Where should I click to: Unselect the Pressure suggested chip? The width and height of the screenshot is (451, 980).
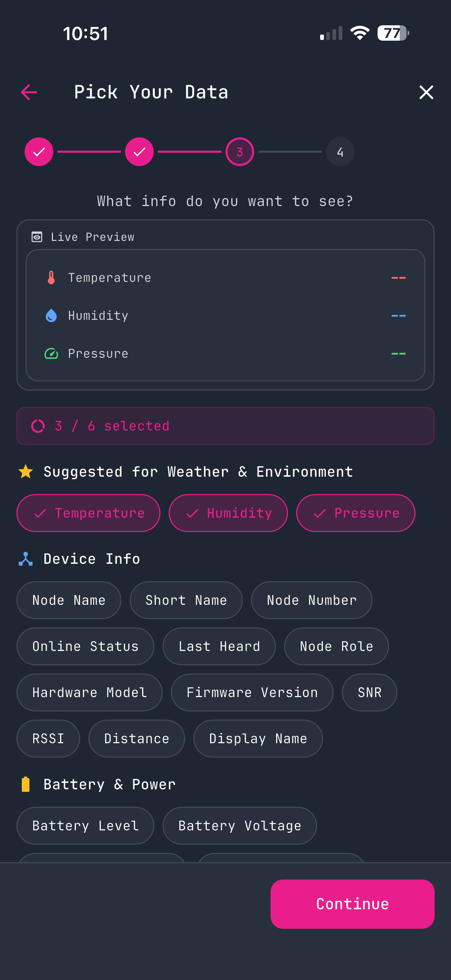(x=356, y=513)
